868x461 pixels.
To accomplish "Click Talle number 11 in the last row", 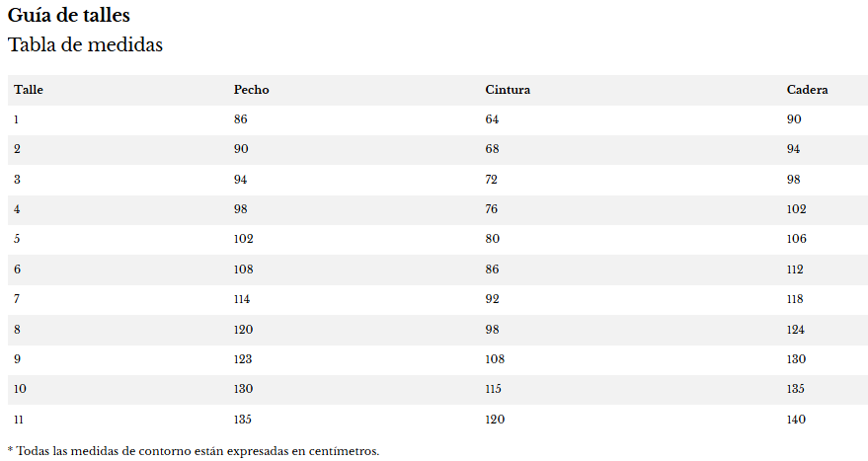I will click(19, 420).
